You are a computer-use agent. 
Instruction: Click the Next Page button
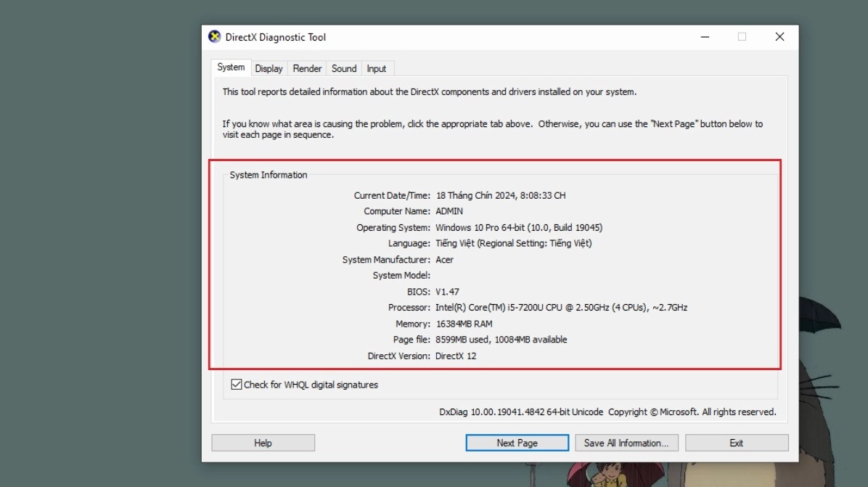[x=517, y=442]
